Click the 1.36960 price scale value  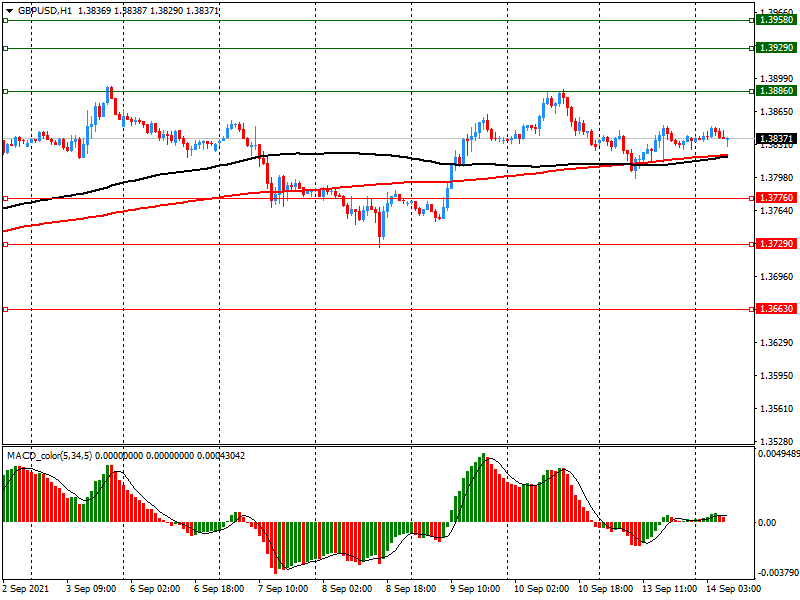pos(777,277)
